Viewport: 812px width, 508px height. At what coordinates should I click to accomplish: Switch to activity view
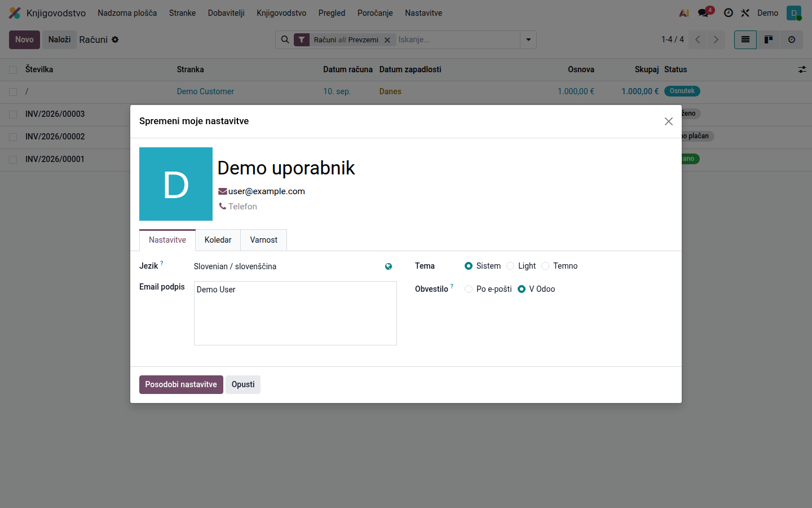pos(792,40)
